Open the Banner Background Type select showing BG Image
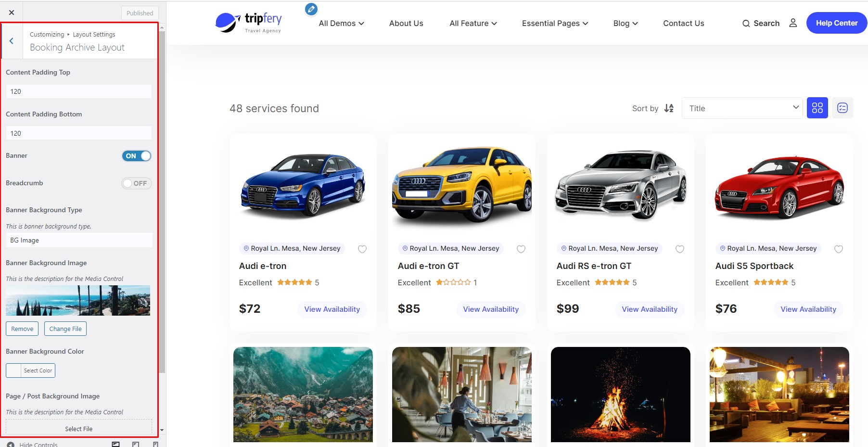 point(79,240)
